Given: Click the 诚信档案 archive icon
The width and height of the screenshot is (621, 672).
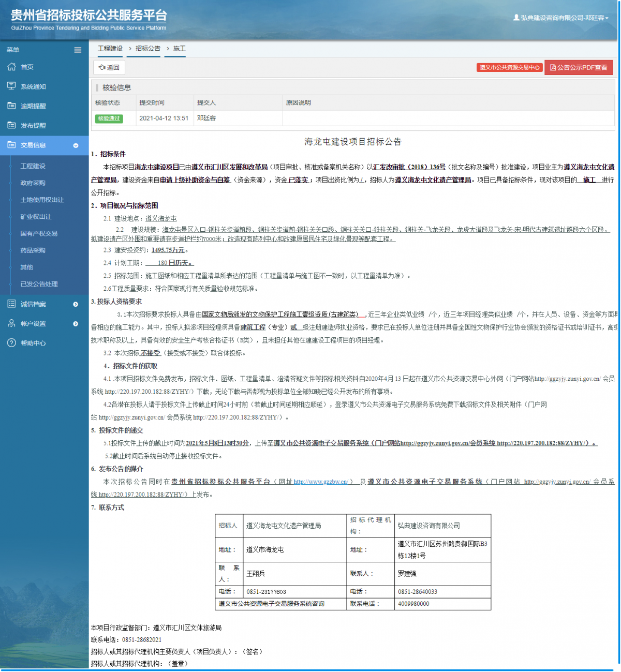Looking at the screenshot, I should coord(10,304).
